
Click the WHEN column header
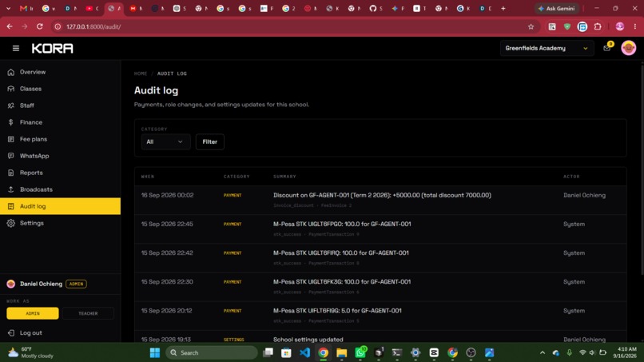(148, 177)
